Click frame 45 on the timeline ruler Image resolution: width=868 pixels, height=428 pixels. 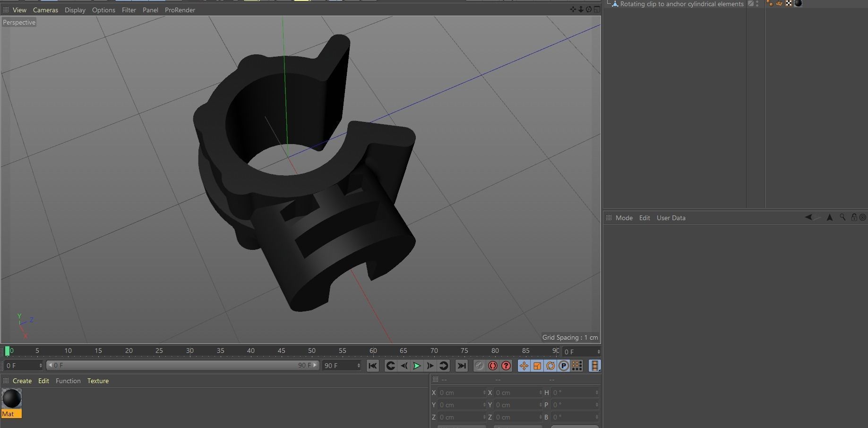tap(281, 351)
